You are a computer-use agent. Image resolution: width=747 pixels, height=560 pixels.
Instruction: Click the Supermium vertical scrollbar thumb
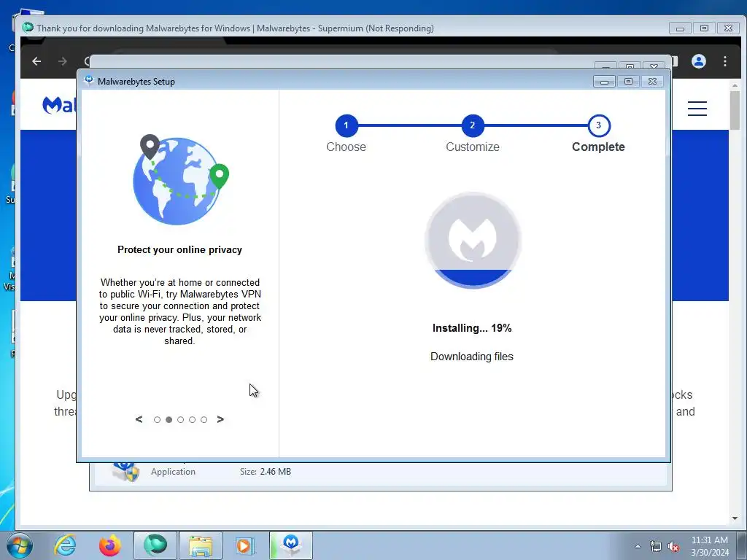click(x=735, y=110)
